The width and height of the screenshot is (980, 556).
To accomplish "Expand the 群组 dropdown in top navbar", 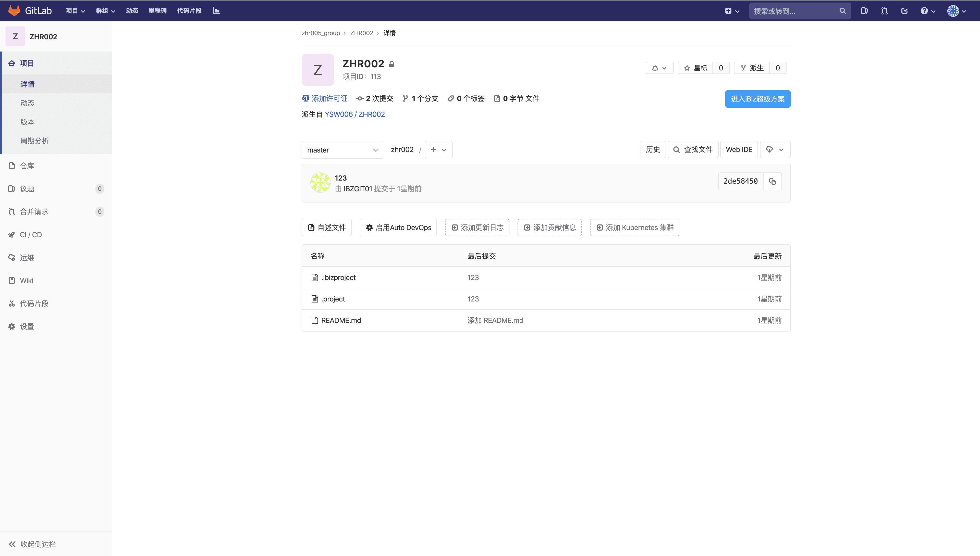I will [x=105, y=11].
